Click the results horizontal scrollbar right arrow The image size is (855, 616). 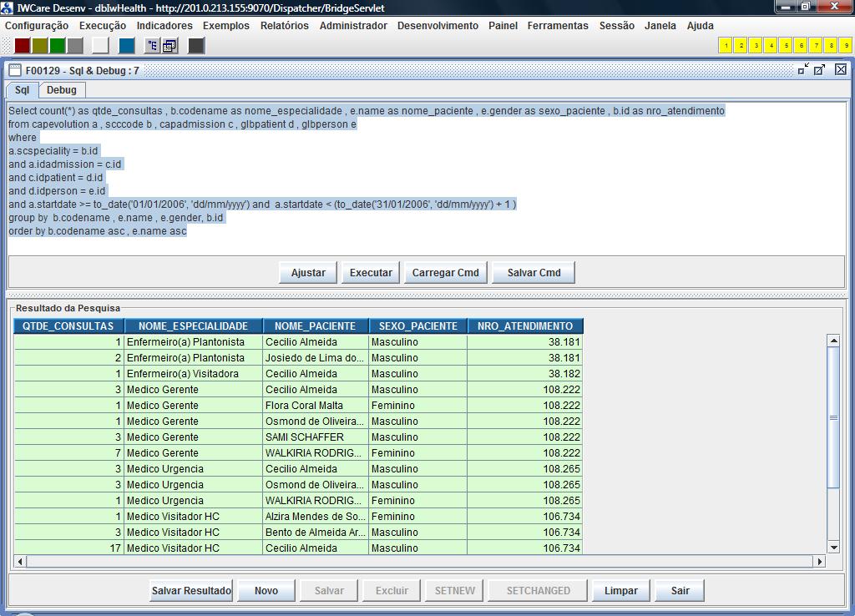(819, 561)
